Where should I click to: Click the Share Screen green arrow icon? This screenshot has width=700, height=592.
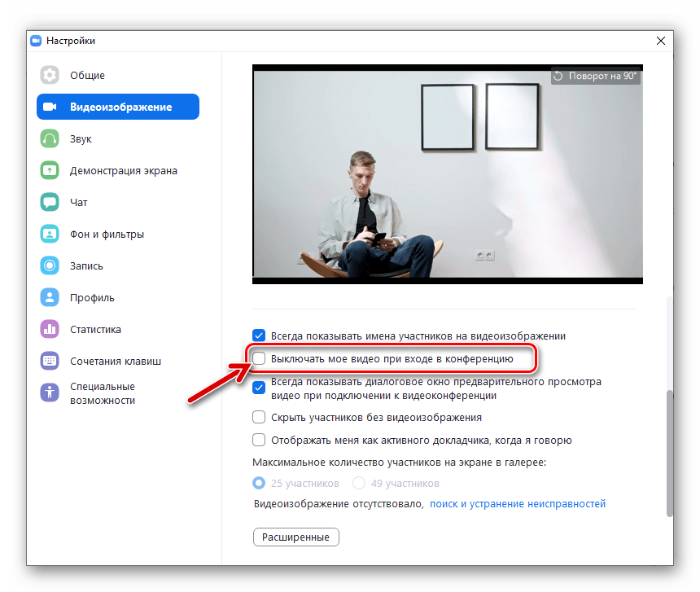(x=50, y=170)
